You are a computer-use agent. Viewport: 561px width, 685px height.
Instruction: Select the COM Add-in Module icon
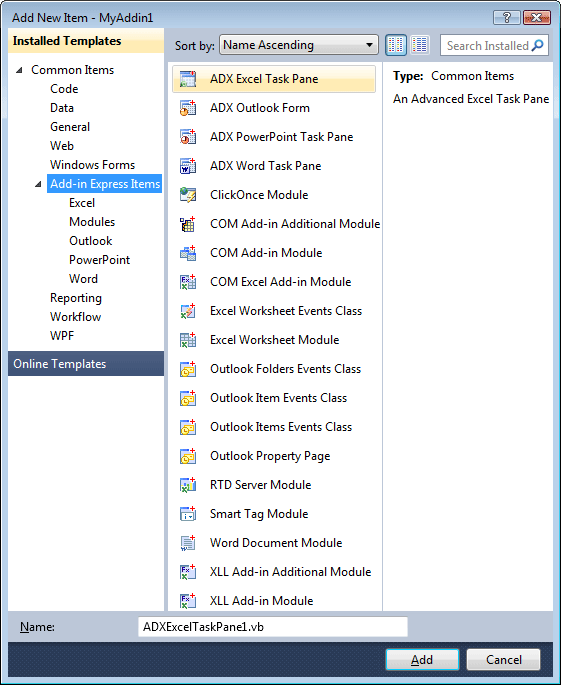click(x=188, y=253)
